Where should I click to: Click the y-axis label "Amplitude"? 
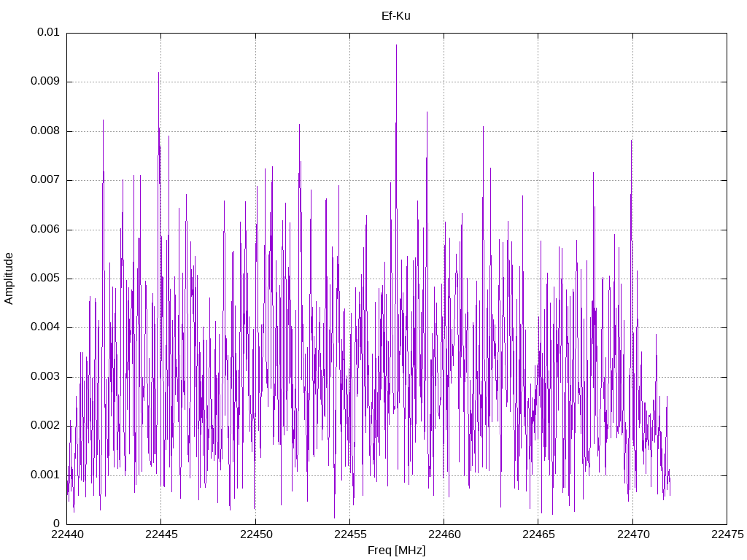coord(9,279)
